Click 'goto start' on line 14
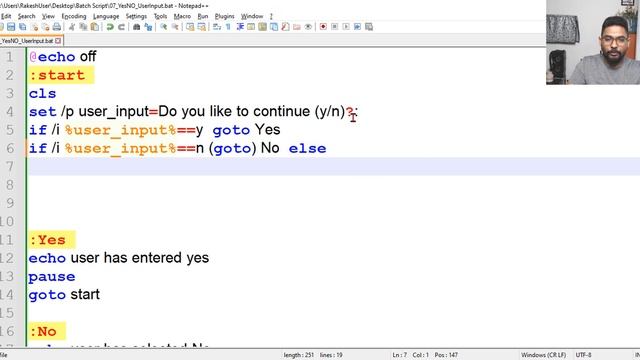Image resolution: width=640 pixels, height=360 pixels. point(64,295)
